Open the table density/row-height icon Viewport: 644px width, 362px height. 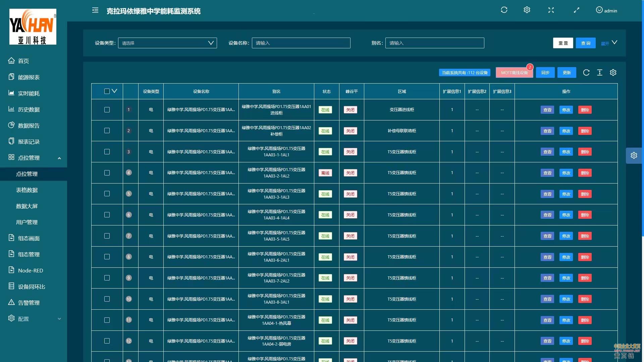[x=599, y=72]
